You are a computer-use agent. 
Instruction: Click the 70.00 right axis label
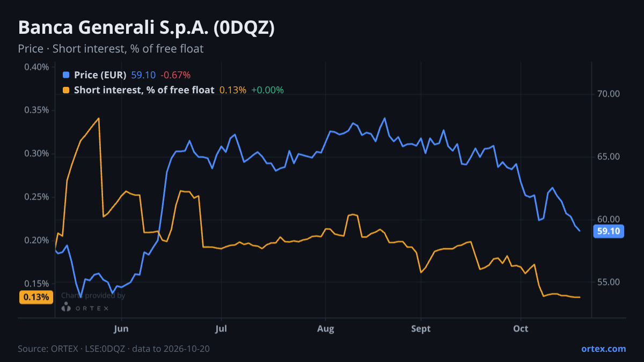[x=609, y=94]
